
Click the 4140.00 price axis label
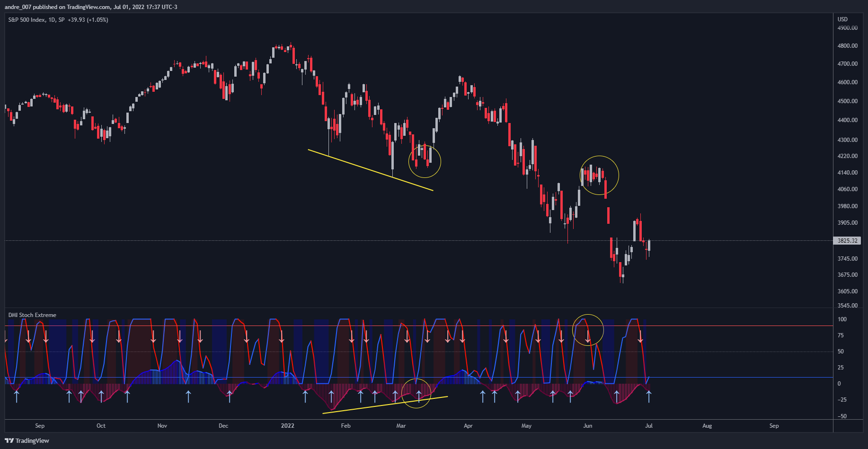[847, 173]
